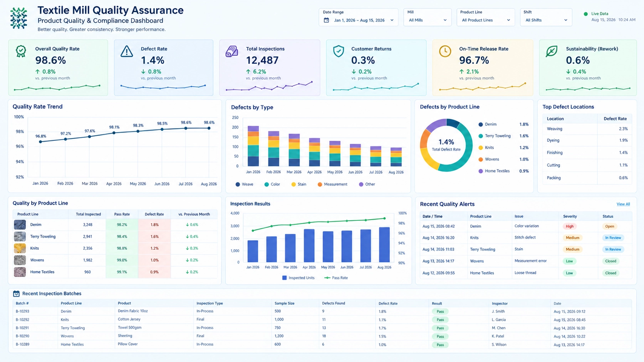
Task: Click the Inspected Units legend entry
Action: click(298, 278)
